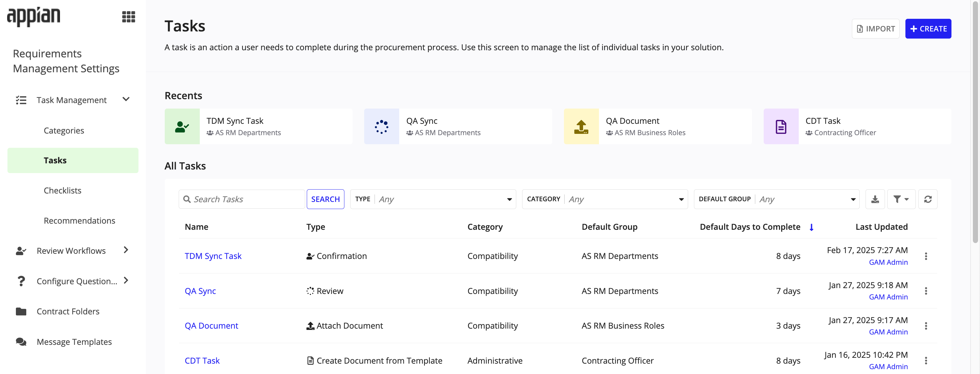Click GAM Admin in QA Document row

(888, 332)
